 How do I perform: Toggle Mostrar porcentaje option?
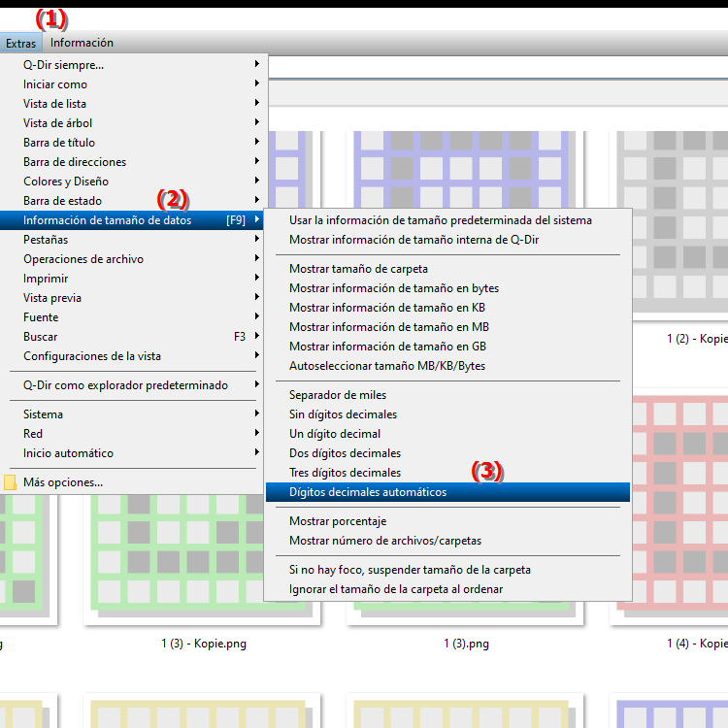tap(448, 521)
